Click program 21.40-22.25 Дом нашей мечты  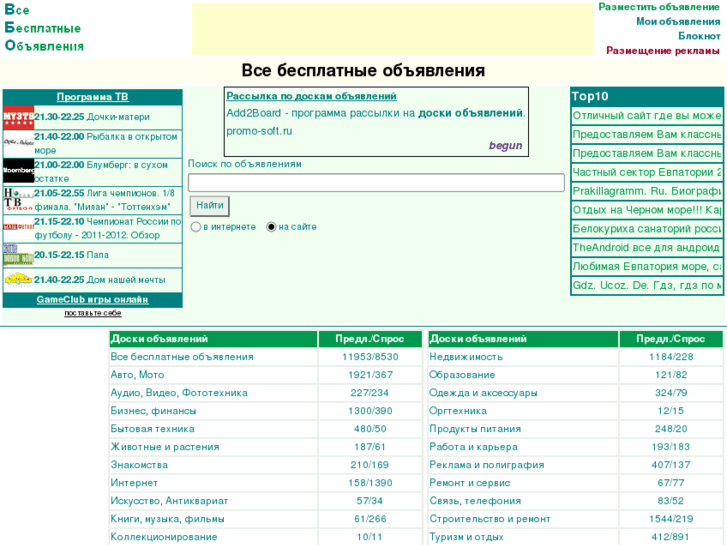point(100,280)
